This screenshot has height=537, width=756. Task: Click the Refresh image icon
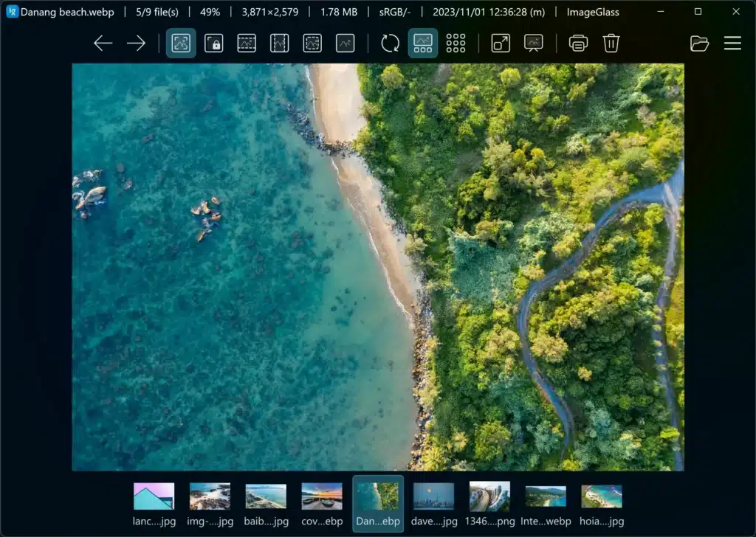[390, 44]
